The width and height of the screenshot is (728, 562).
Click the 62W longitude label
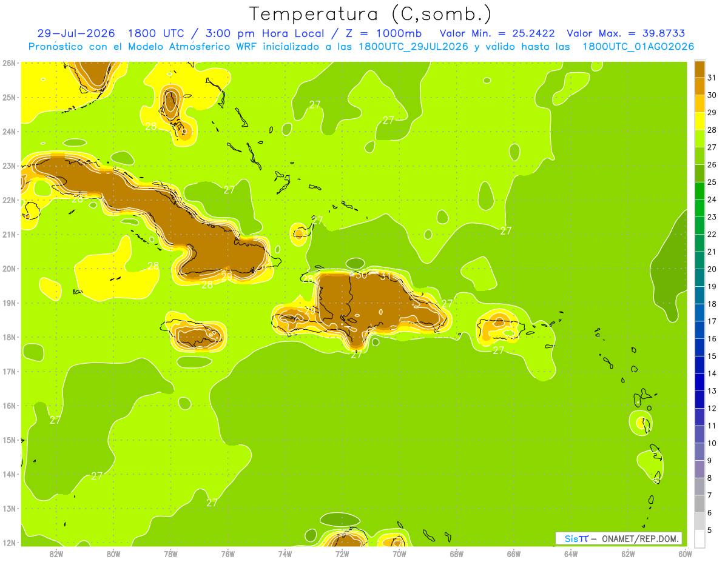628,554
